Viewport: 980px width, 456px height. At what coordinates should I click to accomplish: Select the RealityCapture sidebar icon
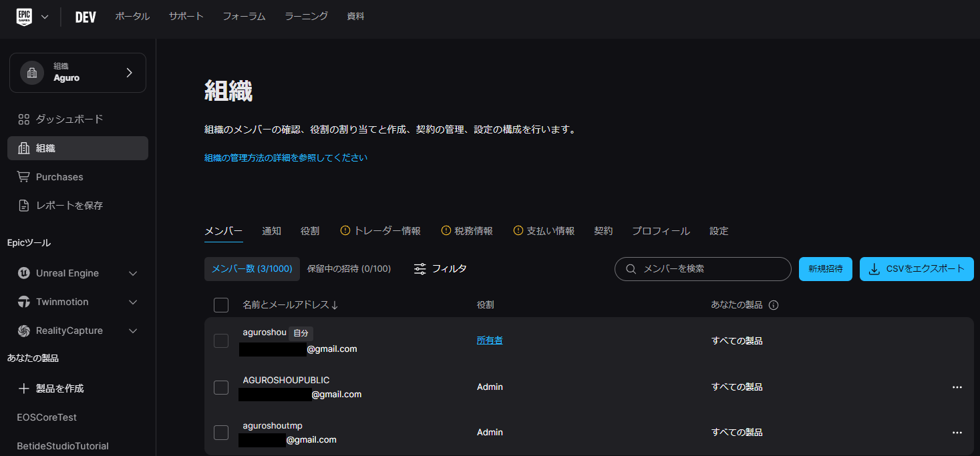[x=24, y=330]
